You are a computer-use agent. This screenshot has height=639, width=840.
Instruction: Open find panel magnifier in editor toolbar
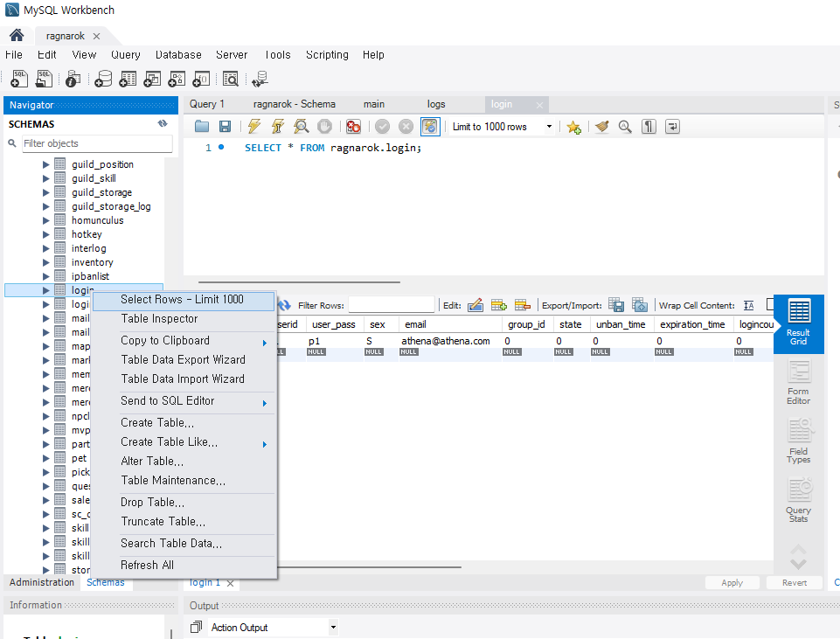(x=625, y=127)
